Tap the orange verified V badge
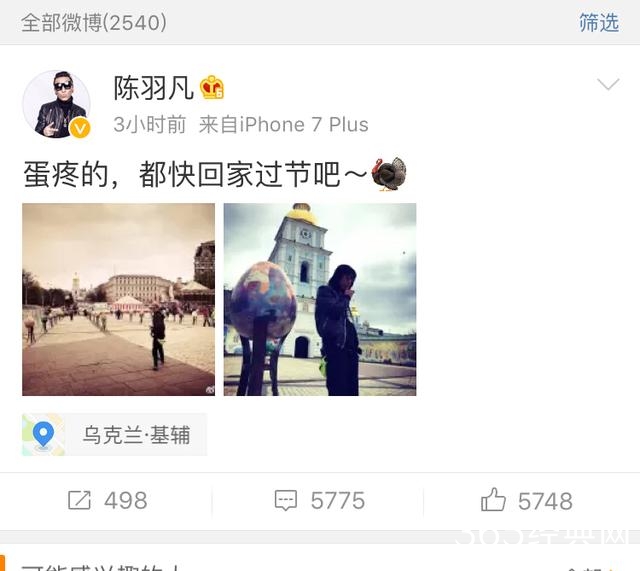This screenshot has width=640, height=571. [80, 128]
